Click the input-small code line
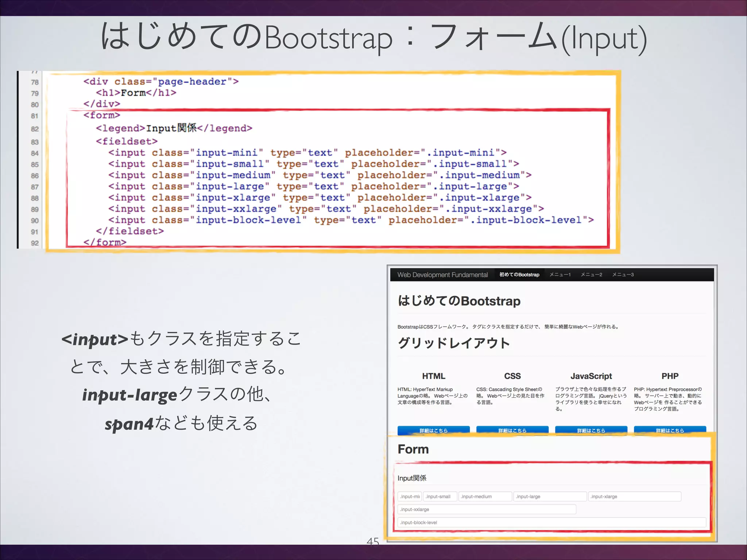The image size is (747, 560). click(314, 164)
